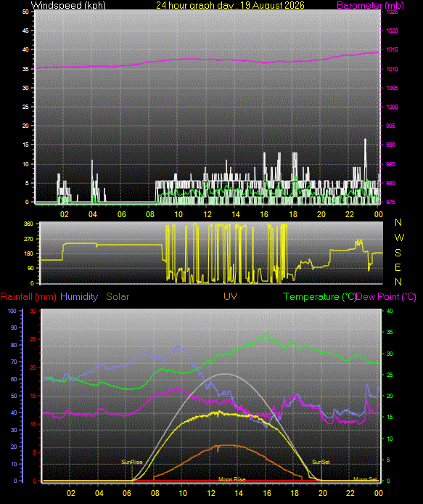Click the Dew Point (°C) legend label
Image resolution: width=423 pixels, height=504 pixels.
(x=387, y=297)
